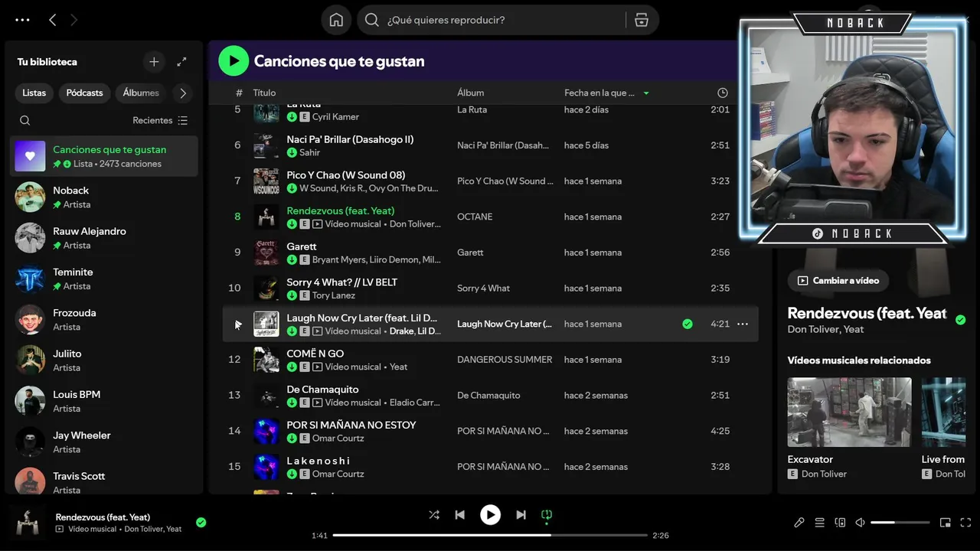
Task: Open the DANGEROUS SUMMER album link
Action: click(505, 360)
